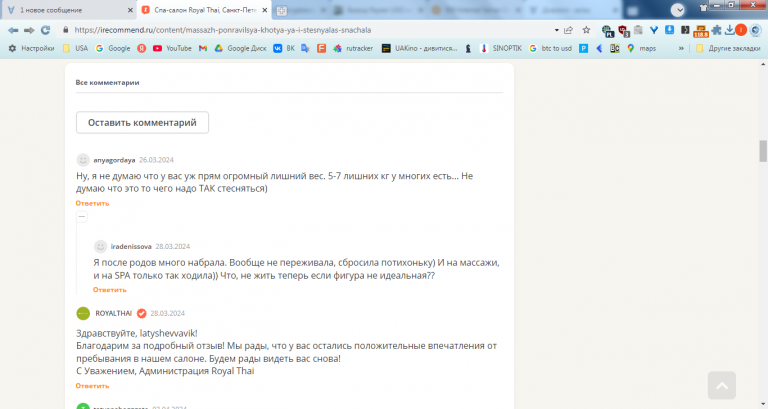Open the blue download-arrow extension icon
The width and height of the screenshot is (768, 409).
click(x=670, y=30)
